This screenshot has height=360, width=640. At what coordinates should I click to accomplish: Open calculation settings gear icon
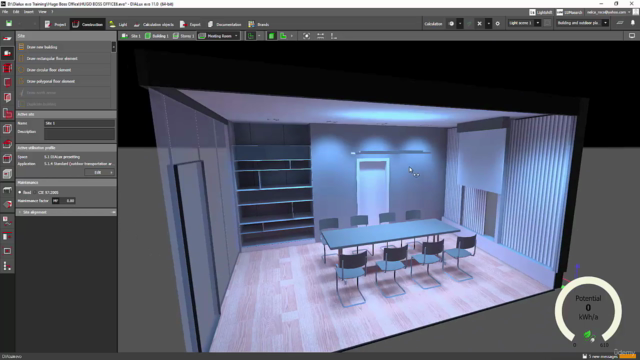point(498,24)
